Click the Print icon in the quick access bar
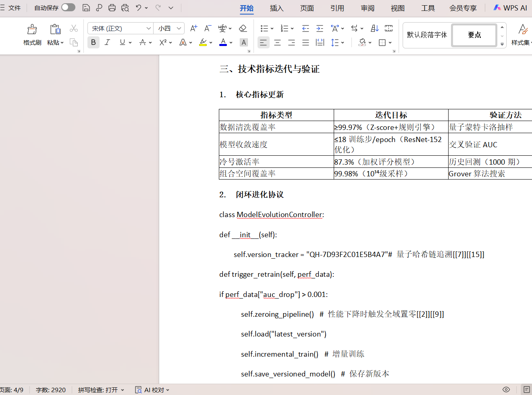This screenshot has height=395, width=532. tap(112, 8)
